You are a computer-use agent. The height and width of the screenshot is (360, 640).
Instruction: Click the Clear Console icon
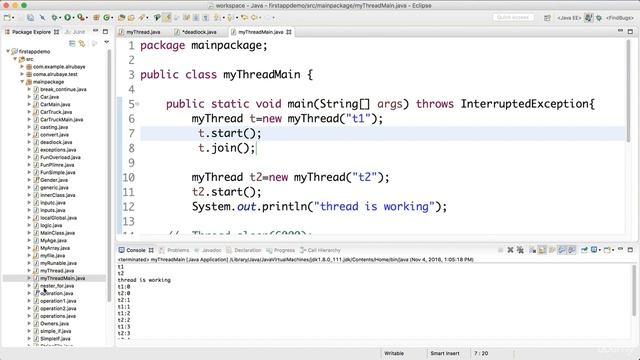tap(533, 250)
